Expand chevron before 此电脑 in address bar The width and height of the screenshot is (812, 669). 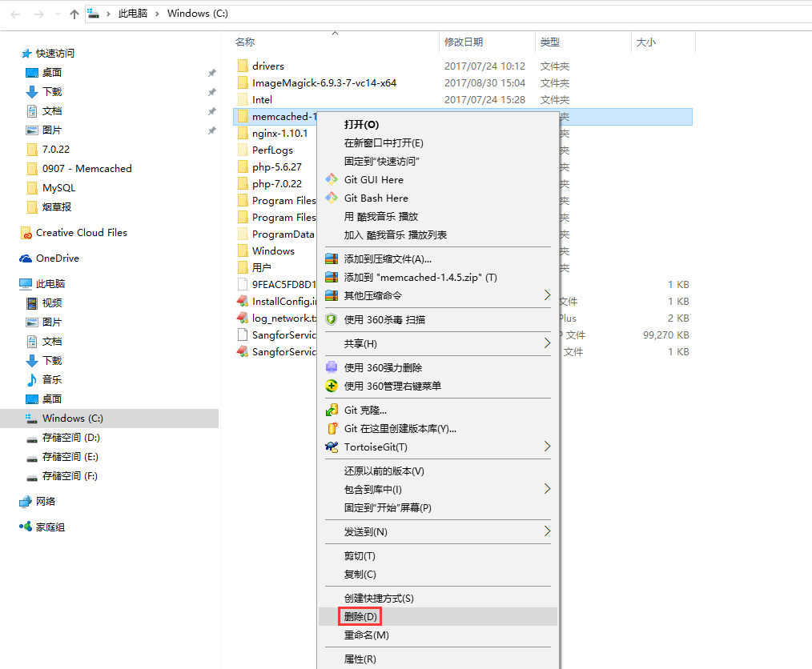[108, 14]
